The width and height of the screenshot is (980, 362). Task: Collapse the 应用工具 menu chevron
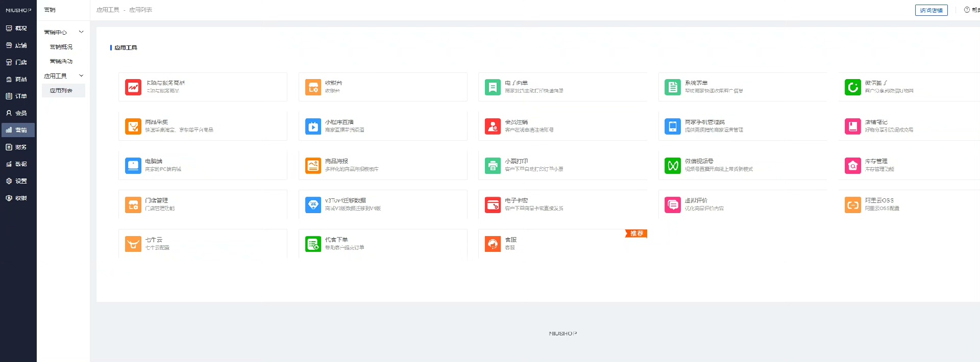tap(81, 75)
